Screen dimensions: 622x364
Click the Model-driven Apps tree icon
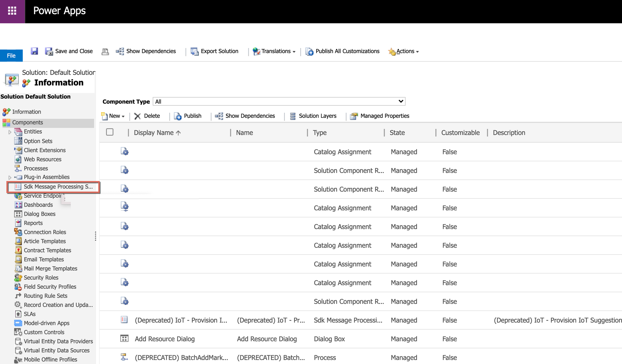pyautogui.click(x=18, y=323)
